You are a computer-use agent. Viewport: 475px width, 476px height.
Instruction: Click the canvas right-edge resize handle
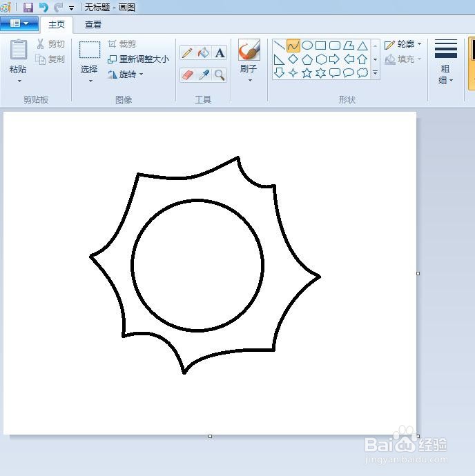(x=418, y=273)
